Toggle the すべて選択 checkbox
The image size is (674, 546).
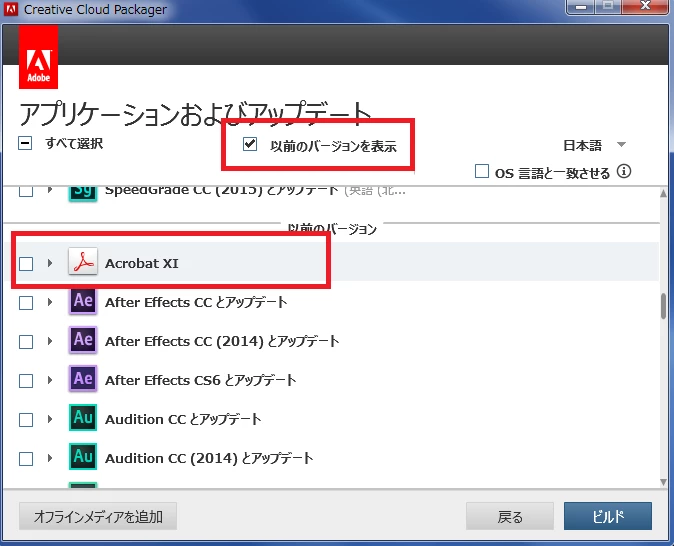pyautogui.click(x=25, y=143)
